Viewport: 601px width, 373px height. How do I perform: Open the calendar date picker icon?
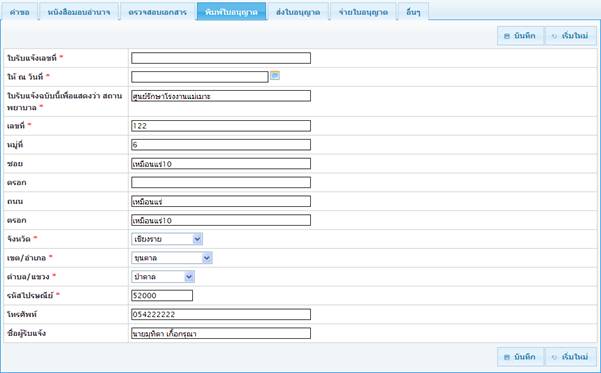point(275,76)
